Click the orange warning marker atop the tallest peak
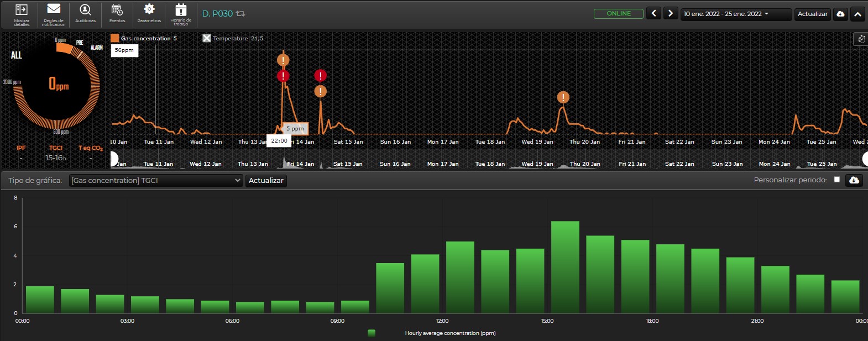Screen dimensions: 868x341 pyautogui.click(x=283, y=60)
